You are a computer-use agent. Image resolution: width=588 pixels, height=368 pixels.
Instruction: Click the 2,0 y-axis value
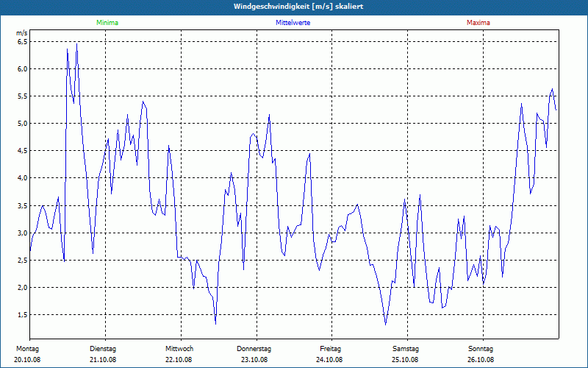[x=23, y=288]
